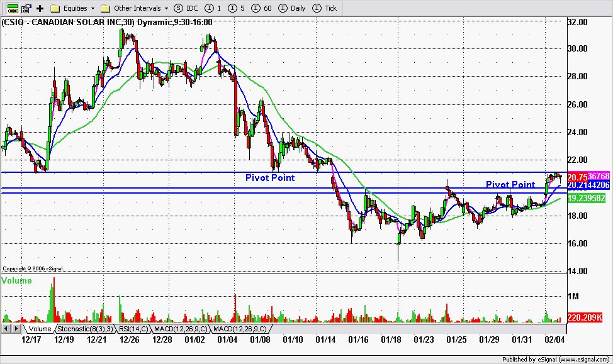Click the plus add icon

40,8
